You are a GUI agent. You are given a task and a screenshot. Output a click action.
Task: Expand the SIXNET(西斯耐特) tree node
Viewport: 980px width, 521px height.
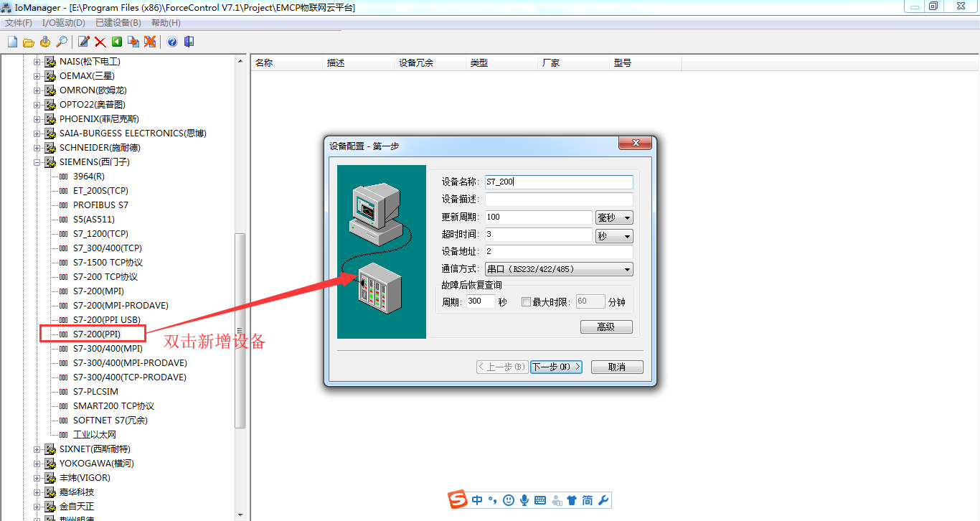[37, 449]
